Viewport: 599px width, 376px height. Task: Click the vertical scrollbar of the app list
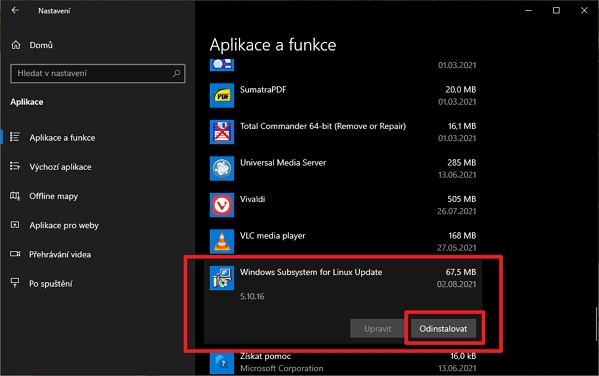[x=596, y=324]
